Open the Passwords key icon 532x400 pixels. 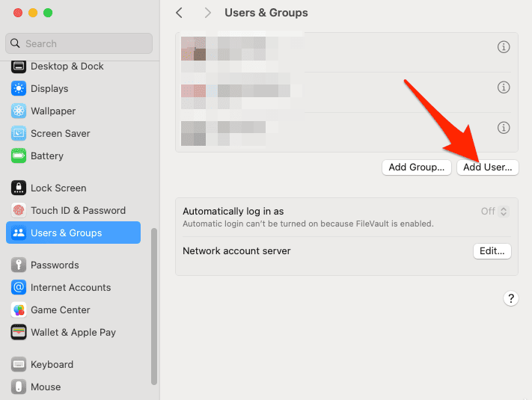coord(19,265)
